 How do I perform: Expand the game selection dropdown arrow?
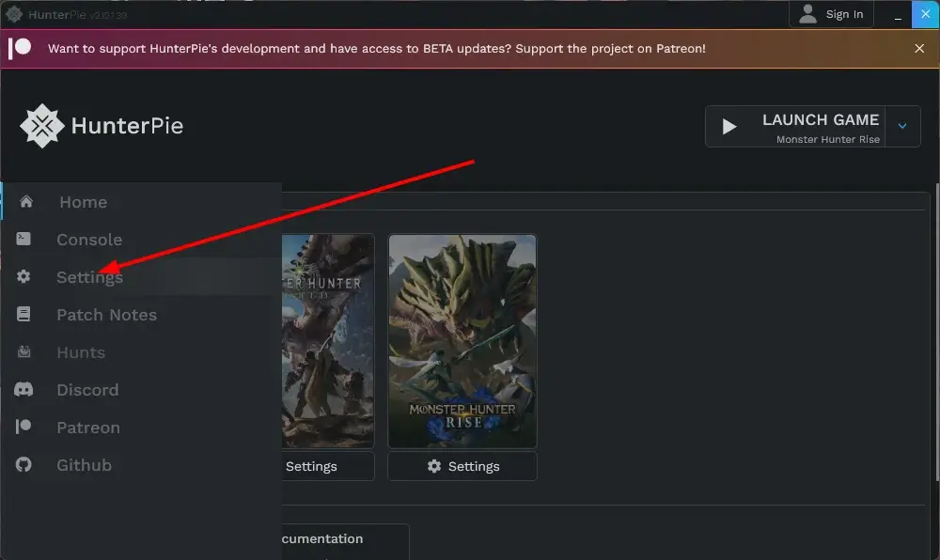tap(902, 126)
